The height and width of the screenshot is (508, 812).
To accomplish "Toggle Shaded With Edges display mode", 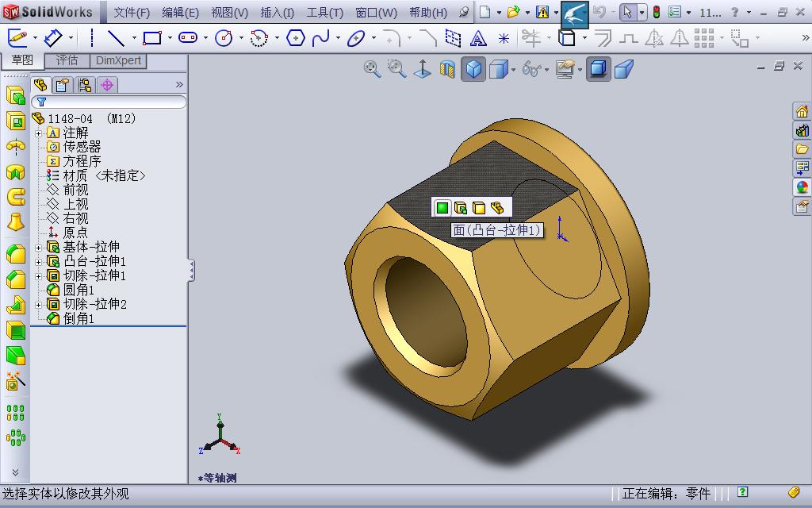I will [473, 69].
